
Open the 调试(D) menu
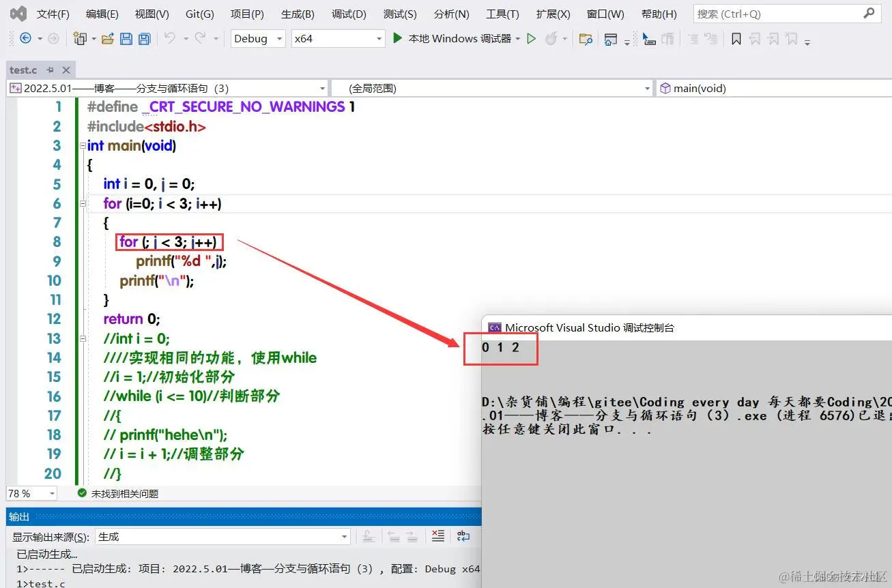pos(349,14)
